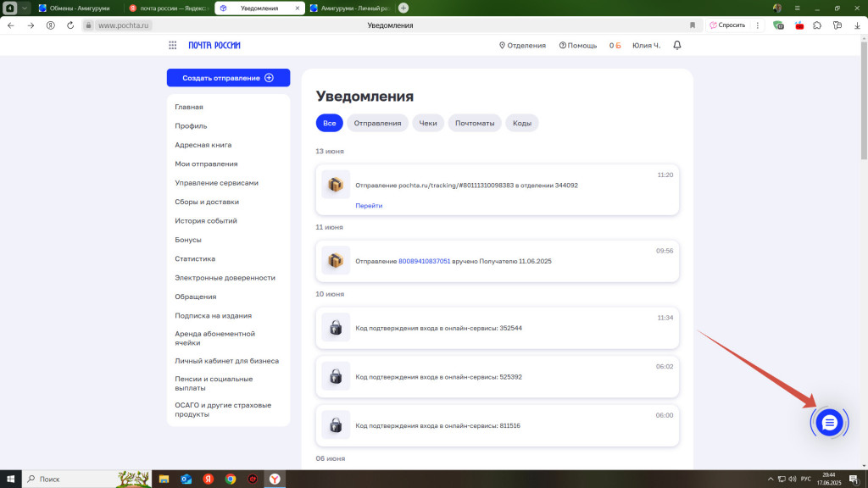Image resolution: width=868 pixels, height=488 pixels.
Task: Click the notifications bell icon
Action: 676,45
